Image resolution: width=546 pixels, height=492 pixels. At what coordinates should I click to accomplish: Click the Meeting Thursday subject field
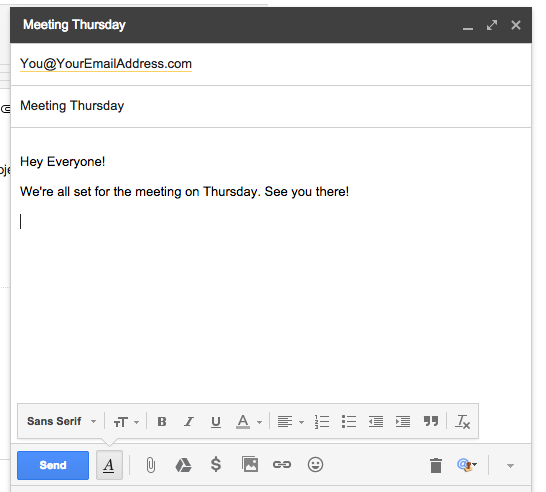pos(271,106)
